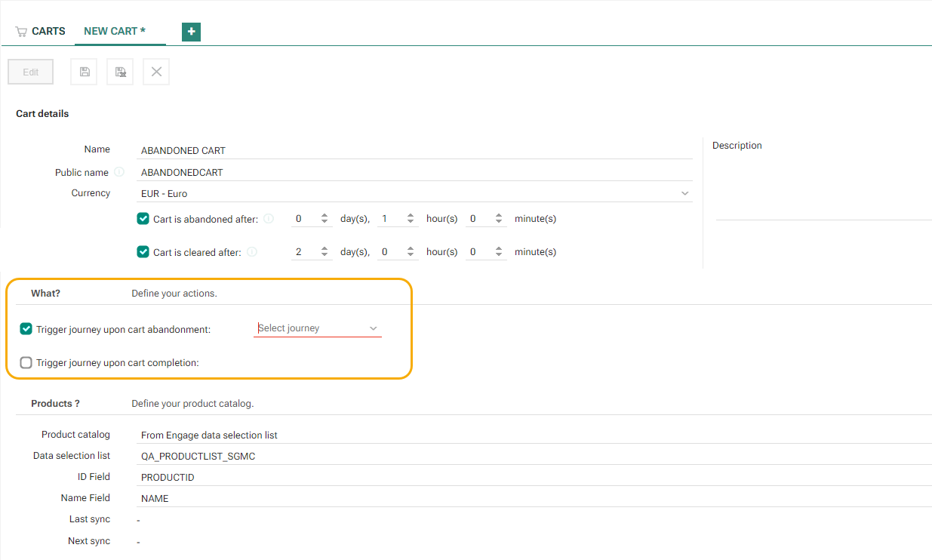Screen dimensions: 932x560
Task: Switch to the New Cart tab
Action: point(115,31)
